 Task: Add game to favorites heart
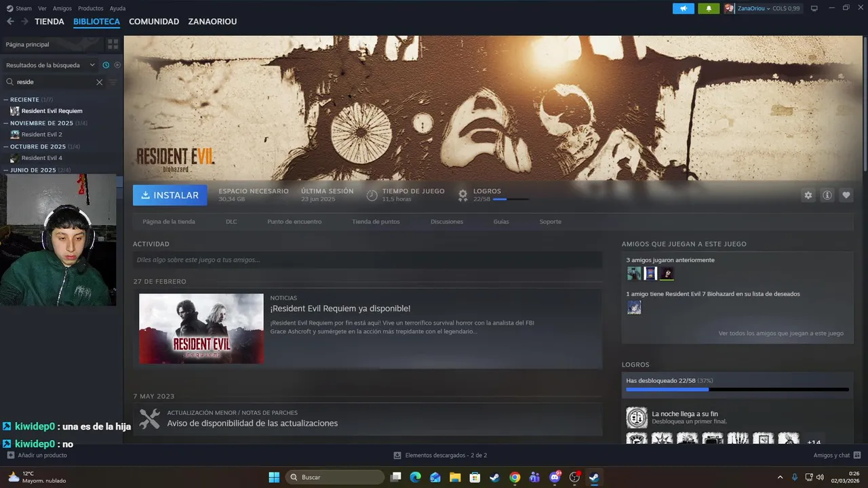pos(846,195)
